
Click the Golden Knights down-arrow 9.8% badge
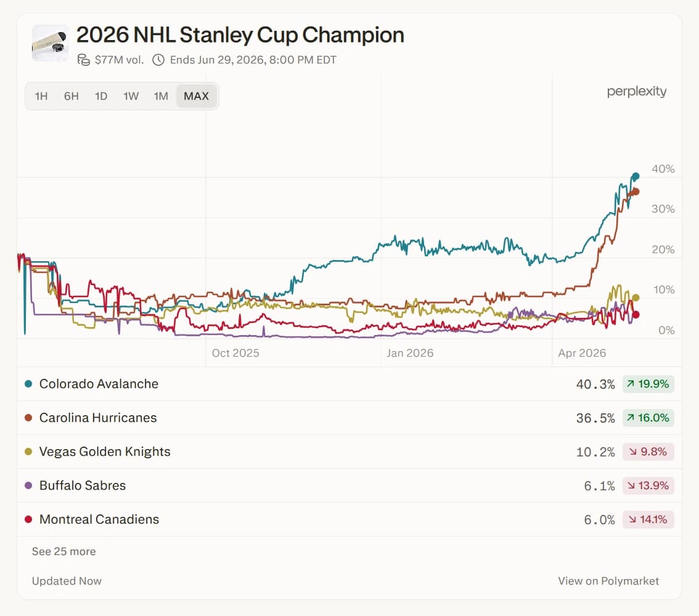tap(648, 452)
